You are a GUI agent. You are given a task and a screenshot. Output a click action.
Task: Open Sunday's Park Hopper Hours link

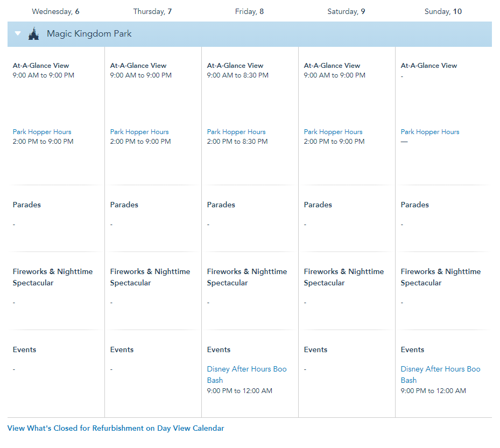tap(430, 132)
